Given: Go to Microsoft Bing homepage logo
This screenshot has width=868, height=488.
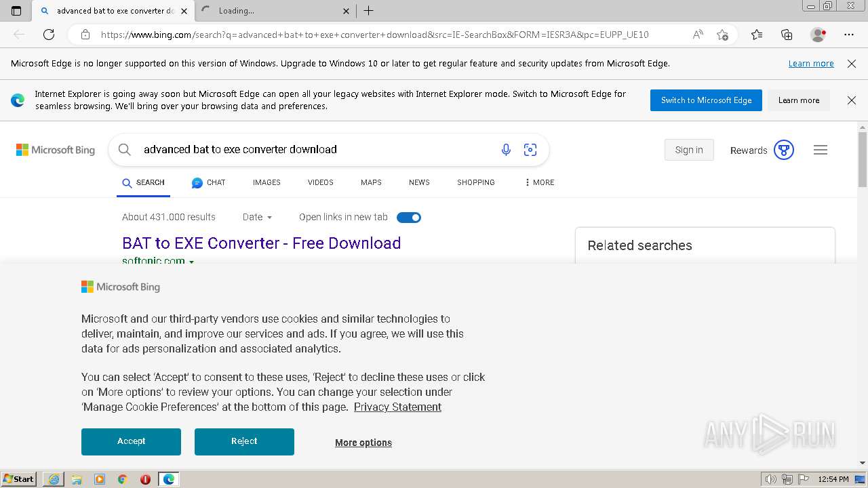Looking at the screenshot, I should coord(56,150).
